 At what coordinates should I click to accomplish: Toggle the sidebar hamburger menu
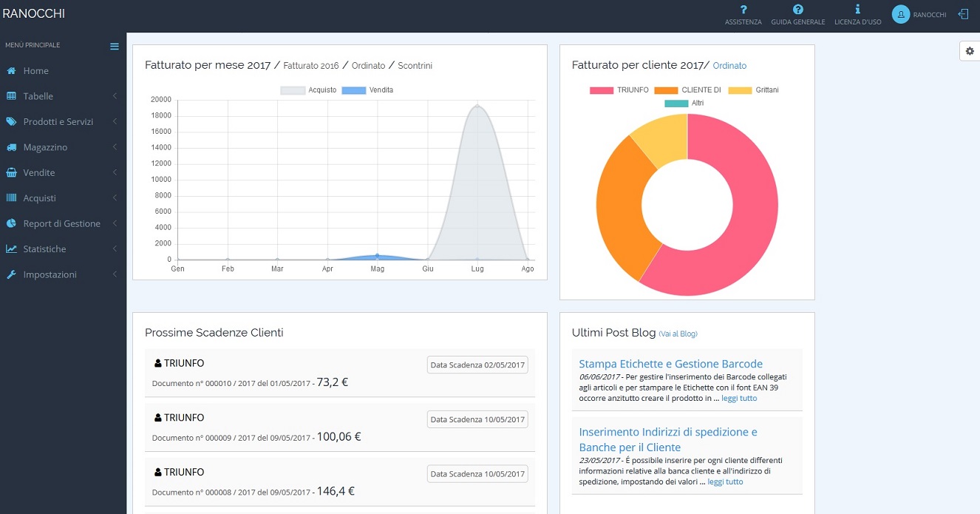click(x=114, y=46)
